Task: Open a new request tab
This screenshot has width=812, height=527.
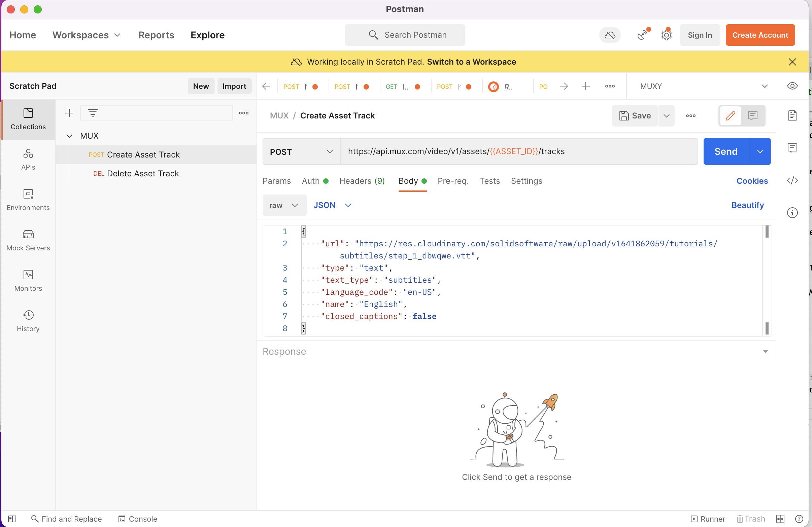Action: coord(585,86)
